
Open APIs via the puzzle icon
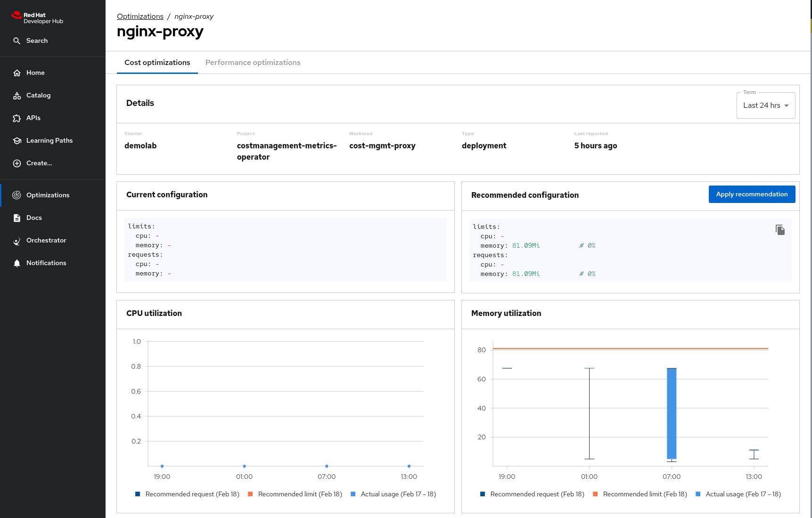tap(17, 118)
